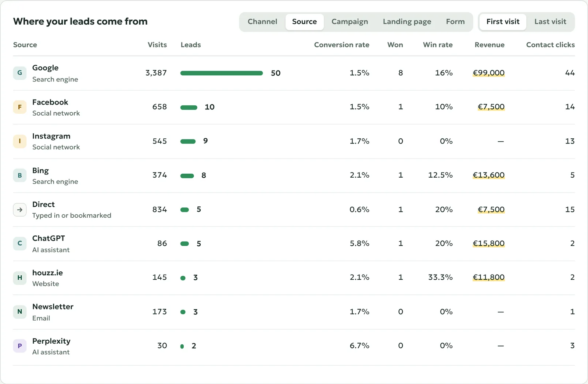Sort by the Revenue column header
The width and height of the screenshot is (588, 384).
490,45
